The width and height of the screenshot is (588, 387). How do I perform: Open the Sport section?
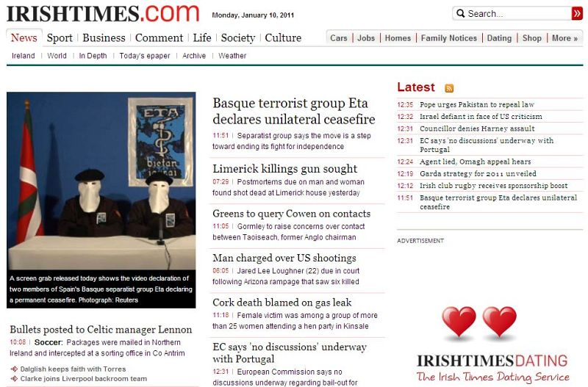click(60, 38)
